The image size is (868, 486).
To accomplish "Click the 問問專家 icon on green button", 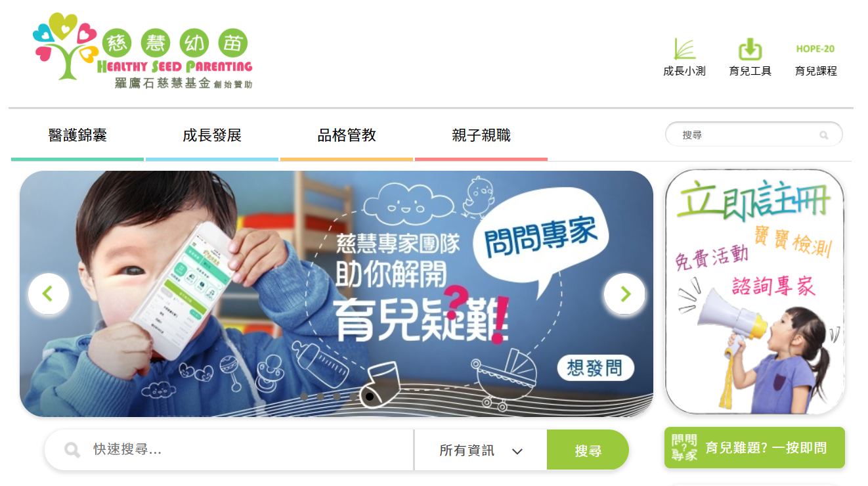I will coord(684,448).
